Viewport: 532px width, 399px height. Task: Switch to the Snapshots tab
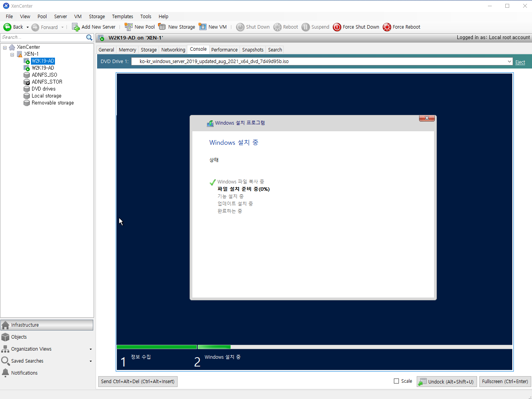click(253, 50)
